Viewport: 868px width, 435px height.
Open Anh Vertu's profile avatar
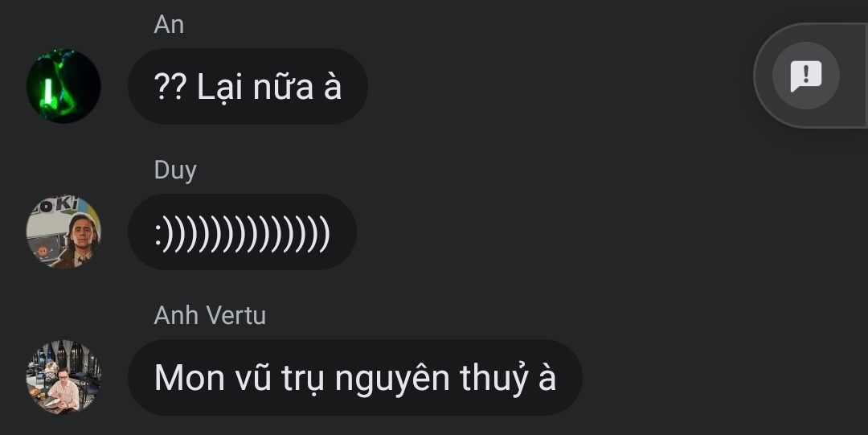[63, 377]
